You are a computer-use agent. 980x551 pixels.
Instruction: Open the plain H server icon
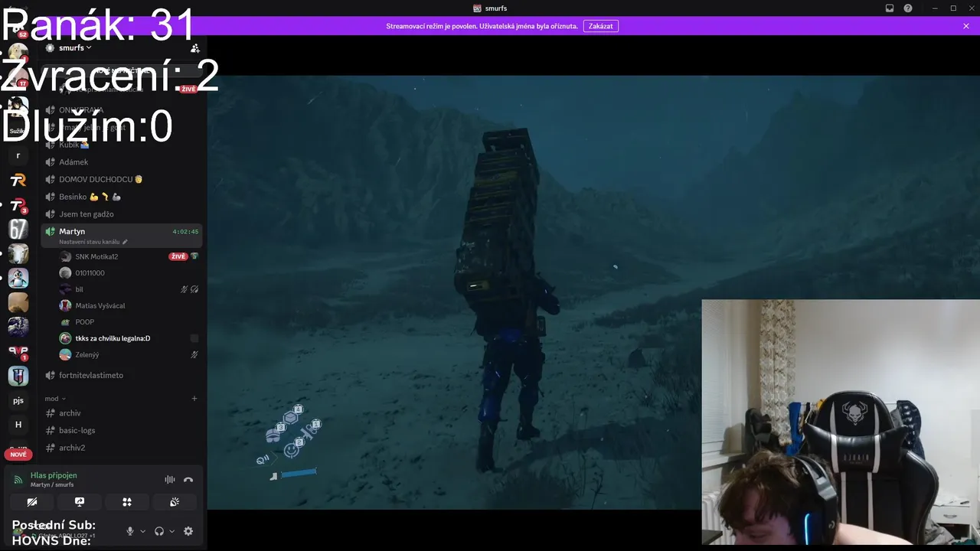(x=18, y=425)
